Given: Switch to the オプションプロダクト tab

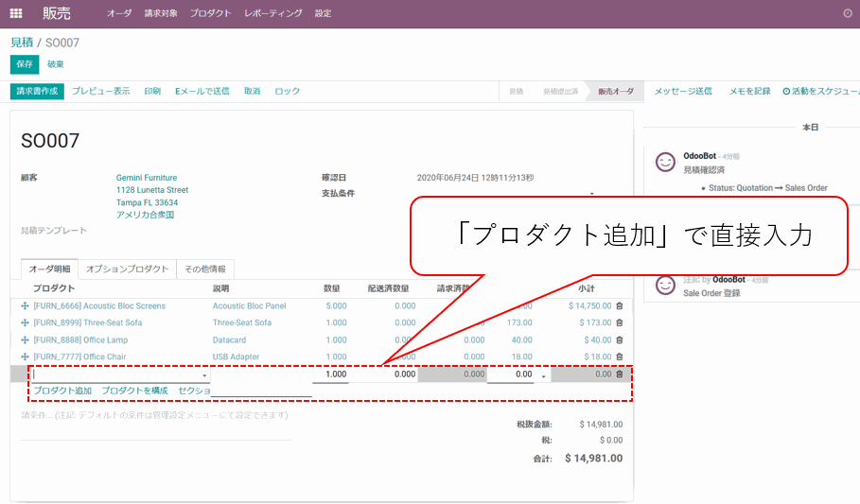Looking at the screenshot, I should (x=127, y=269).
